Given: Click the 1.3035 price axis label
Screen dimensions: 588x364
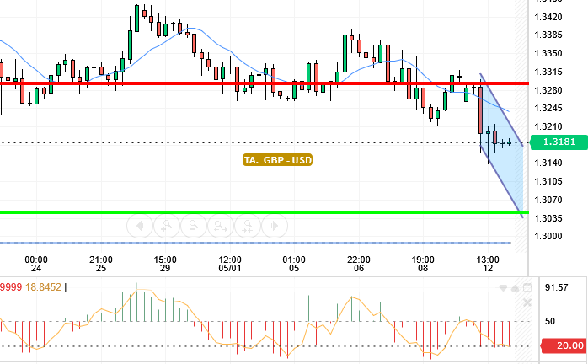Looking at the screenshot, I should pyautogui.click(x=548, y=218).
